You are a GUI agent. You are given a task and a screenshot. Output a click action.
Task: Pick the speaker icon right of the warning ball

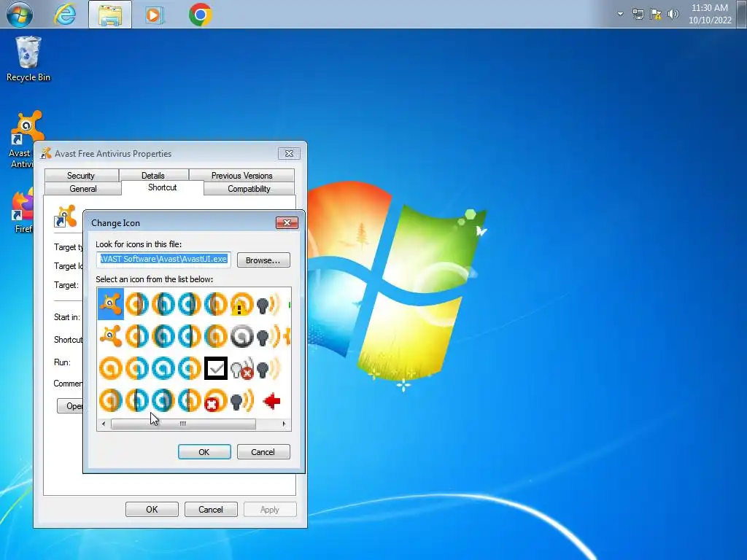(268, 304)
